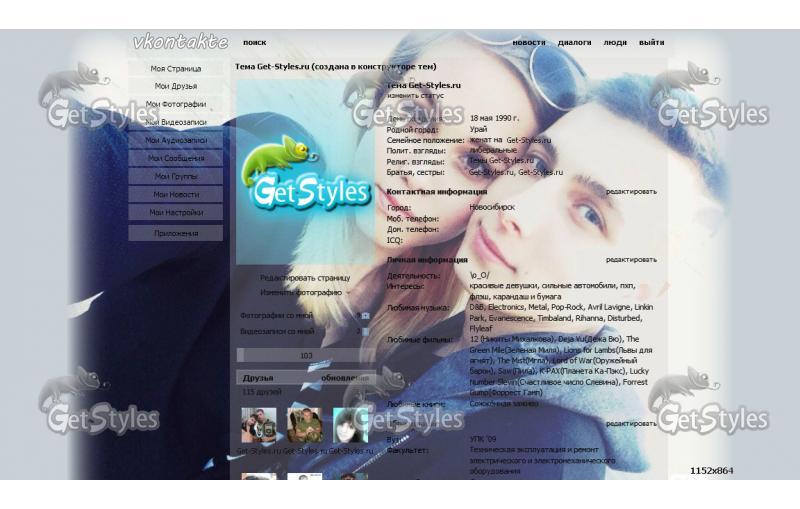Open Фотографии со мной link
800x509 pixels.
pos(276,316)
